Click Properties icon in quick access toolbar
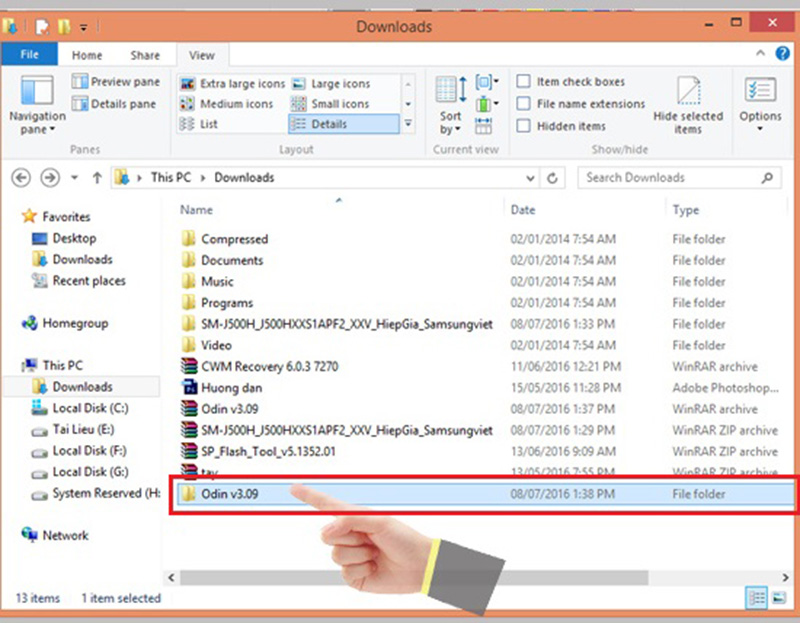 (x=42, y=27)
